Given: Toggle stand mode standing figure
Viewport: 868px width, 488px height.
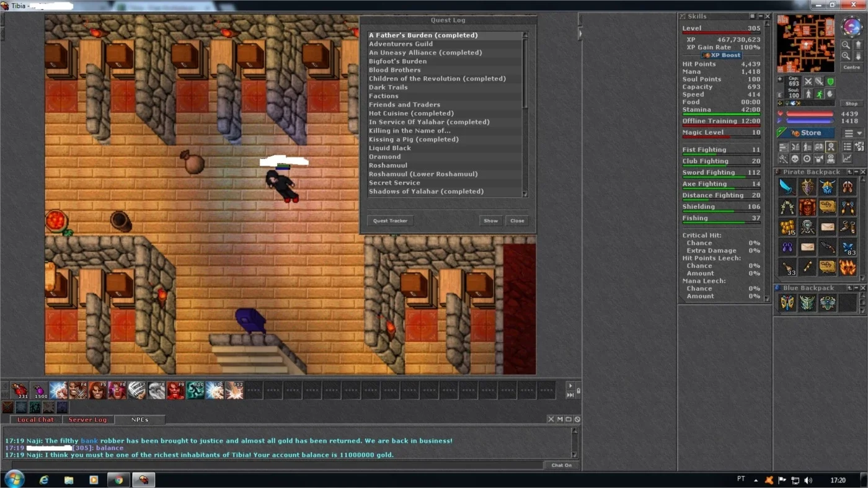Looking at the screenshot, I should coord(808,94).
